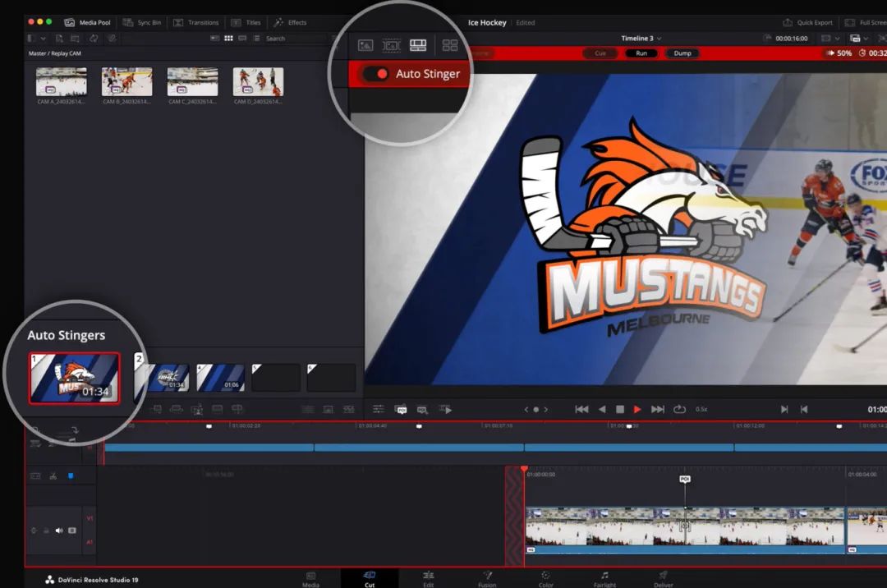Click the 00:00:16:00 timeline duration field
The width and height of the screenshot is (887, 588).
[x=792, y=39]
